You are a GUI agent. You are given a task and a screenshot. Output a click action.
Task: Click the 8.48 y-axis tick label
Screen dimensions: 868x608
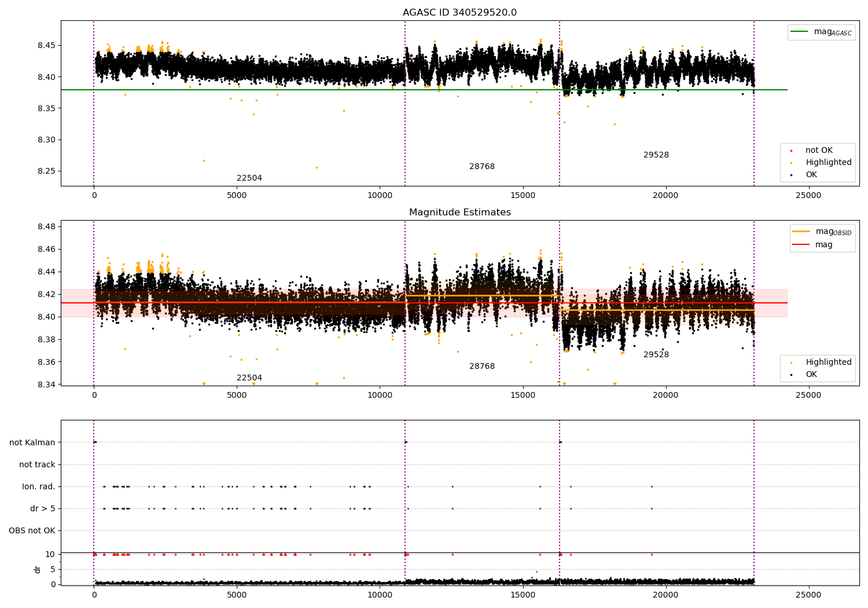click(x=46, y=226)
